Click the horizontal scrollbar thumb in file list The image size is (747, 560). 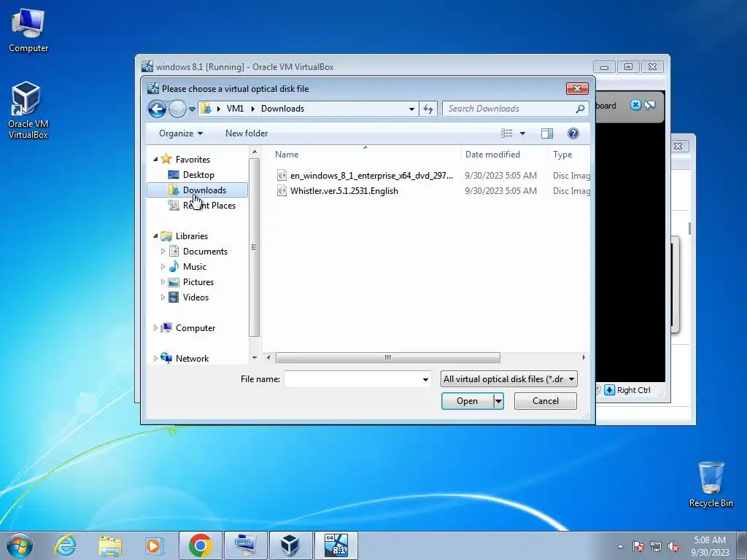(388, 357)
